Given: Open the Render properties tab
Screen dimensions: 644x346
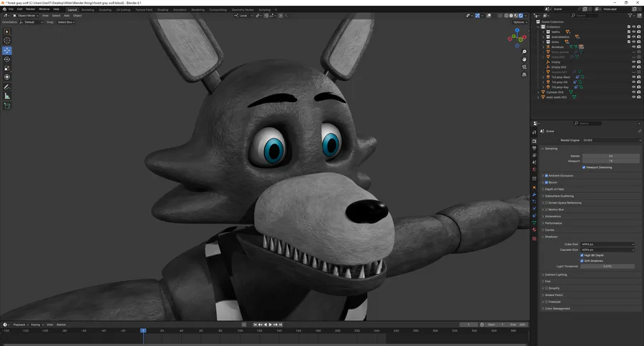Looking at the screenshot, I should tap(535, 141).
